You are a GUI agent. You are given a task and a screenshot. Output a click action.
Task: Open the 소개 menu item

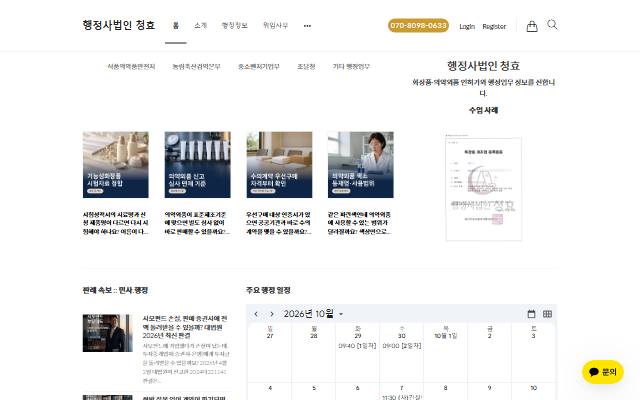(200, 25)
